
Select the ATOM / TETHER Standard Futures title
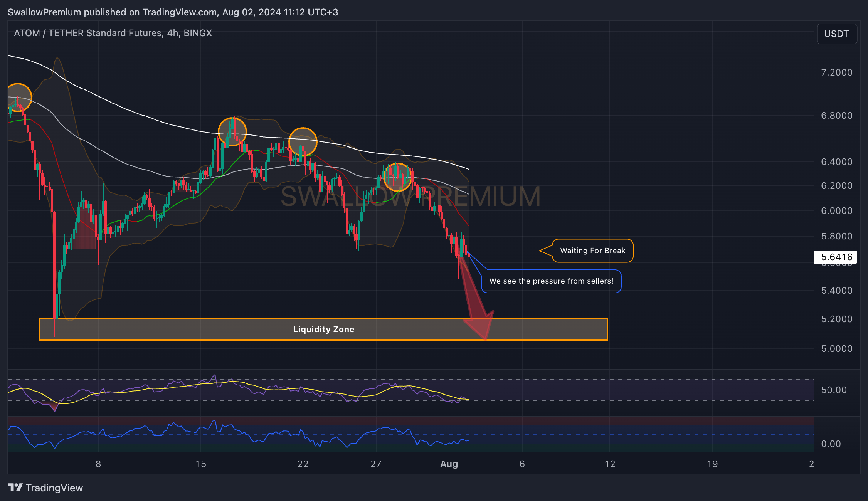(113, 33)
